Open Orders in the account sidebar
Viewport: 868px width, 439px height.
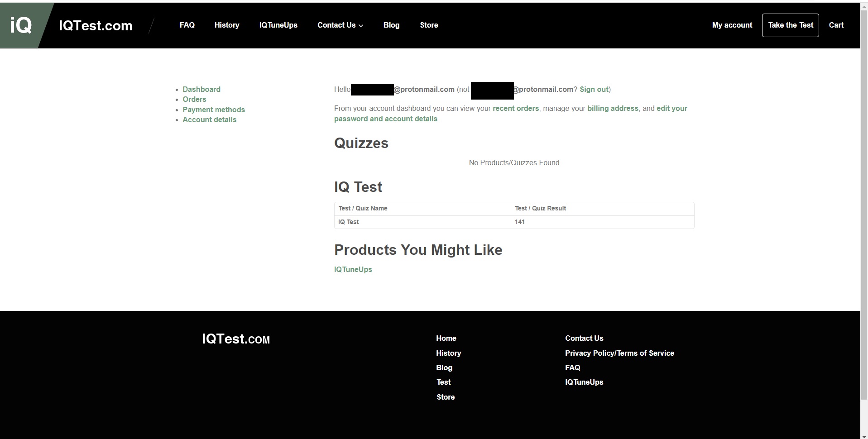coord(194,99)
